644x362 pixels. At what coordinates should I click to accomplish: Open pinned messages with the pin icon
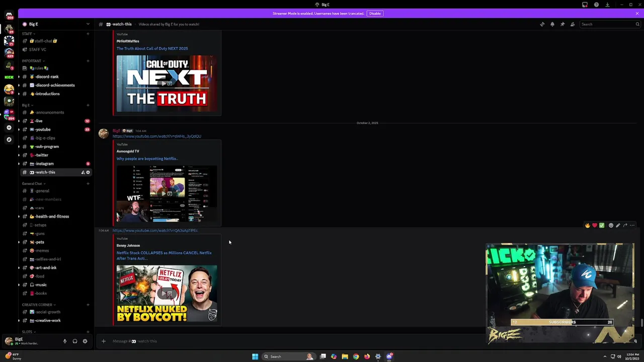coord(562,24)
